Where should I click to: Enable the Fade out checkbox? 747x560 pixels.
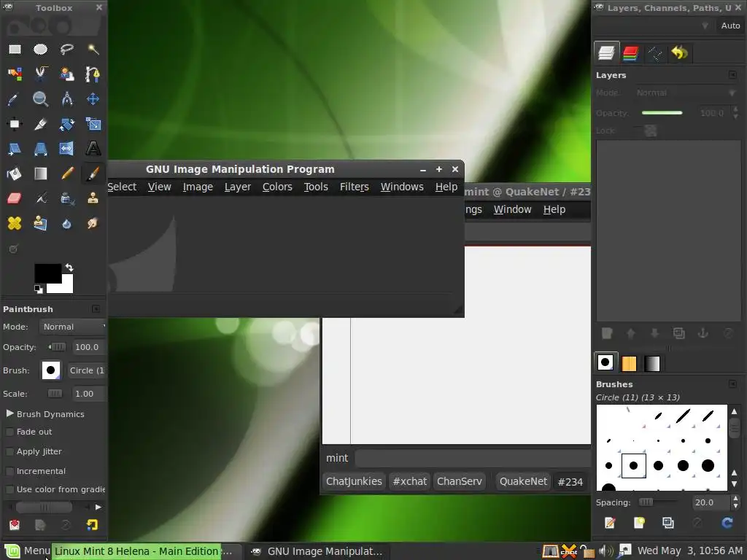pyautogui.click(x=9, y=432)
